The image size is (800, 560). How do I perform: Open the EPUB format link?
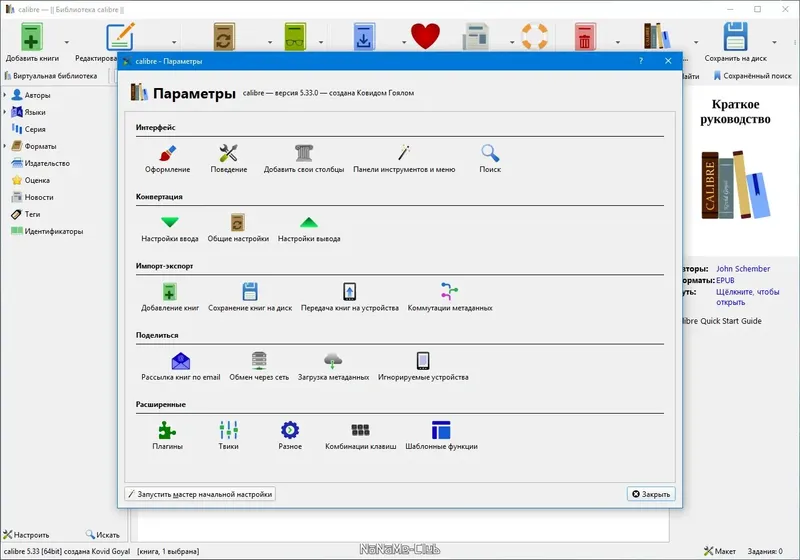click(x=725, y=281)
